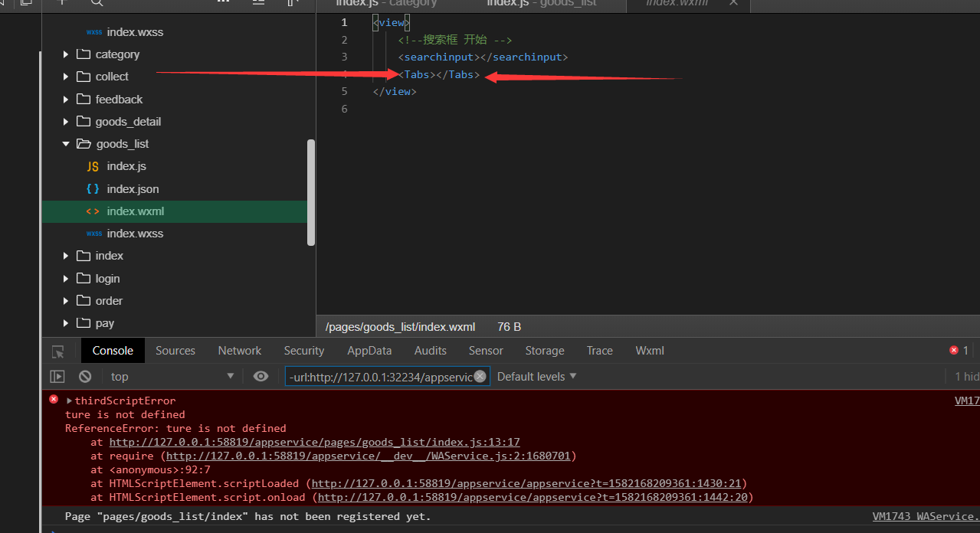Click the closing view tag on line 5
The width and height of the screenshot is (980, 533).
[x=395, y=91]
